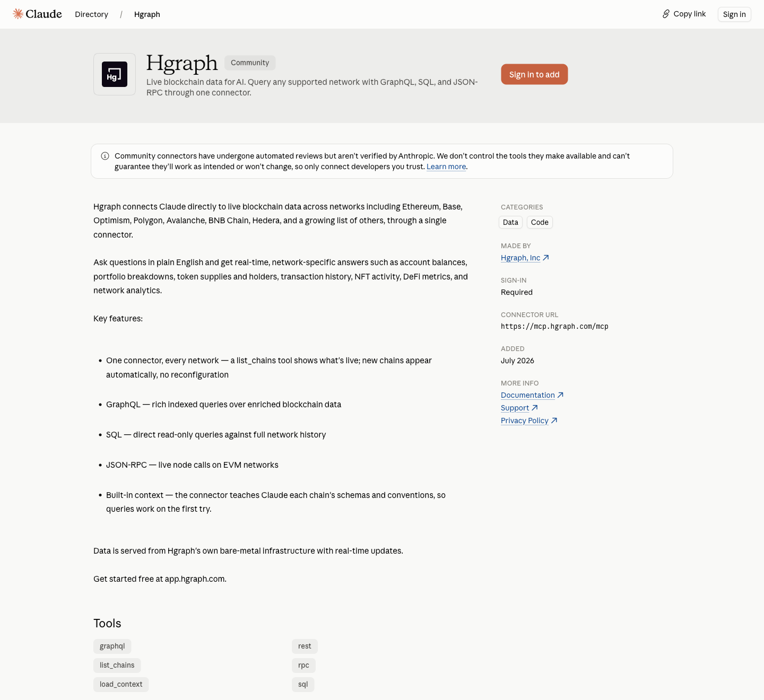This screenshot has height=700, width=764.
Task: Click the list_chains tool chip
Action: pos(117,665)
